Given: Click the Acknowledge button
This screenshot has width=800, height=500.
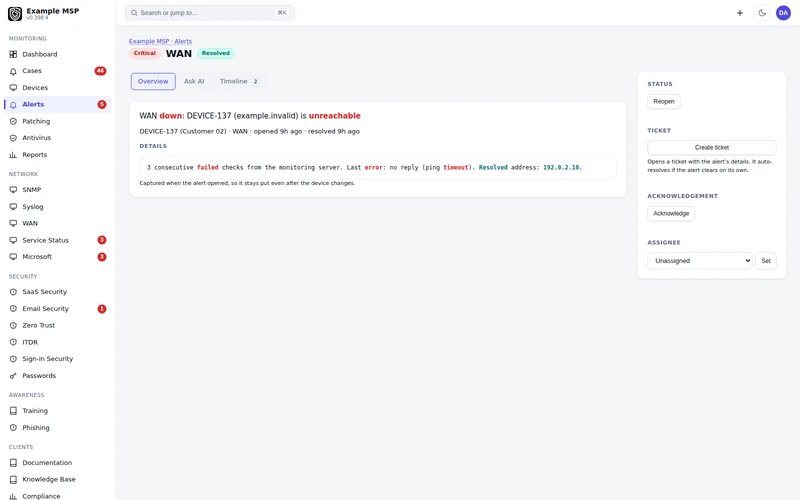Looking at the screenshot, I should coord(671,213).
